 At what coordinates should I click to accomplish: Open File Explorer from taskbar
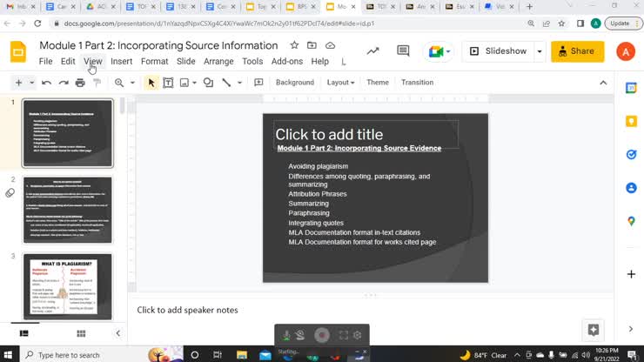coord(242,355)
